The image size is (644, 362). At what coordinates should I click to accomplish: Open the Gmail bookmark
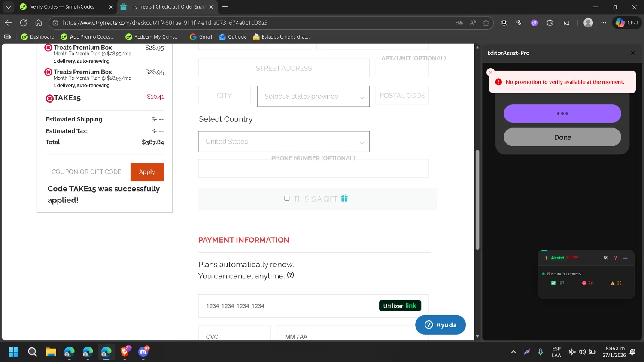pyautogui.click(x=201, y=37)
